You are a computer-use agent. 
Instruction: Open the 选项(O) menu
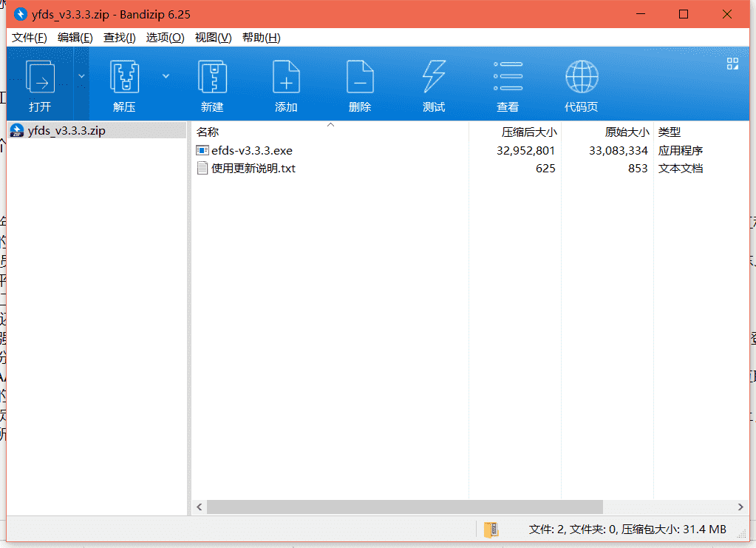165,38
